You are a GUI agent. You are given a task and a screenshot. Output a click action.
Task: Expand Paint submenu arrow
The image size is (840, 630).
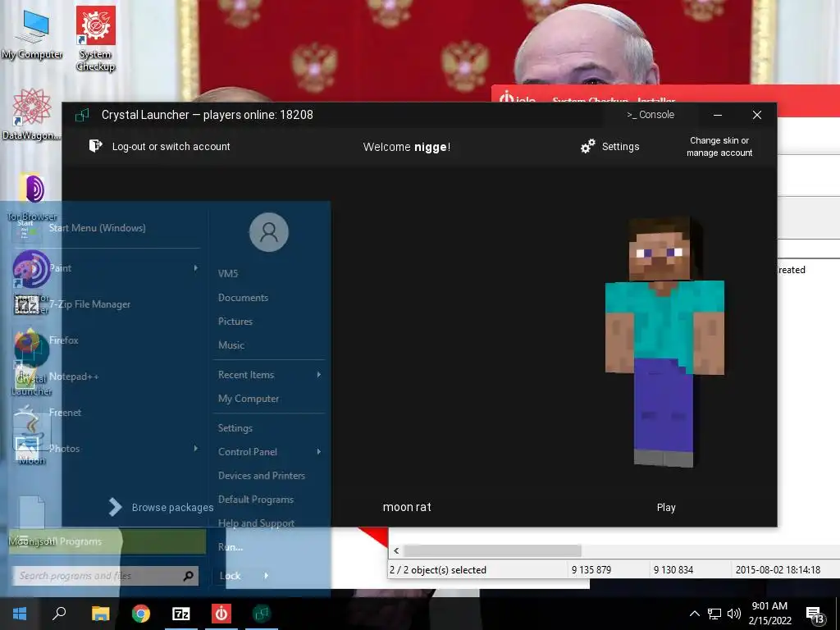click(195, 268)
